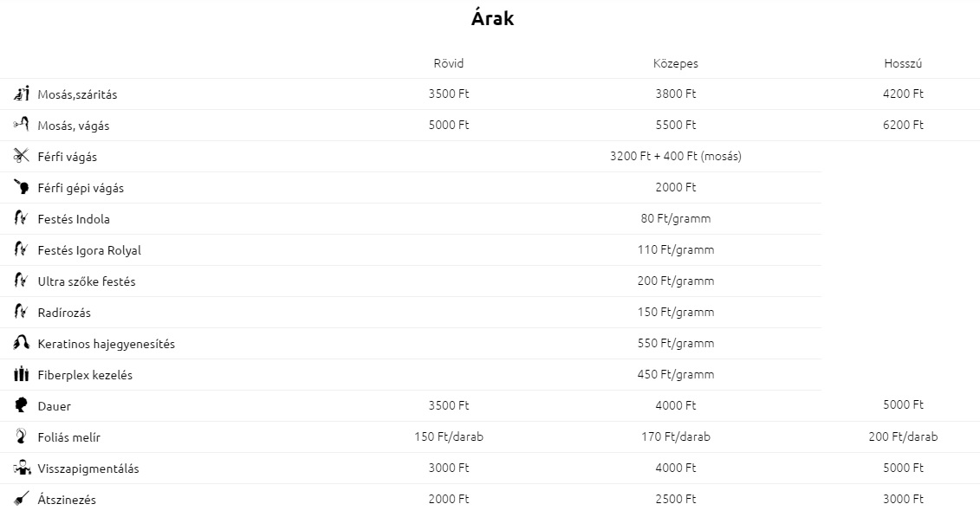
Task: Select the Ultra szőke festés row label
Action: (x=87, y=281)
